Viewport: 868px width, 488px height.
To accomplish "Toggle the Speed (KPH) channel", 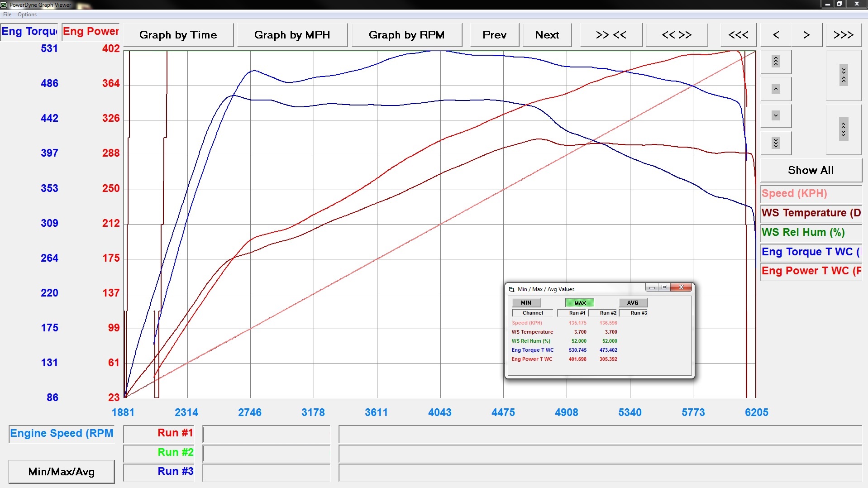I will 811,194.
